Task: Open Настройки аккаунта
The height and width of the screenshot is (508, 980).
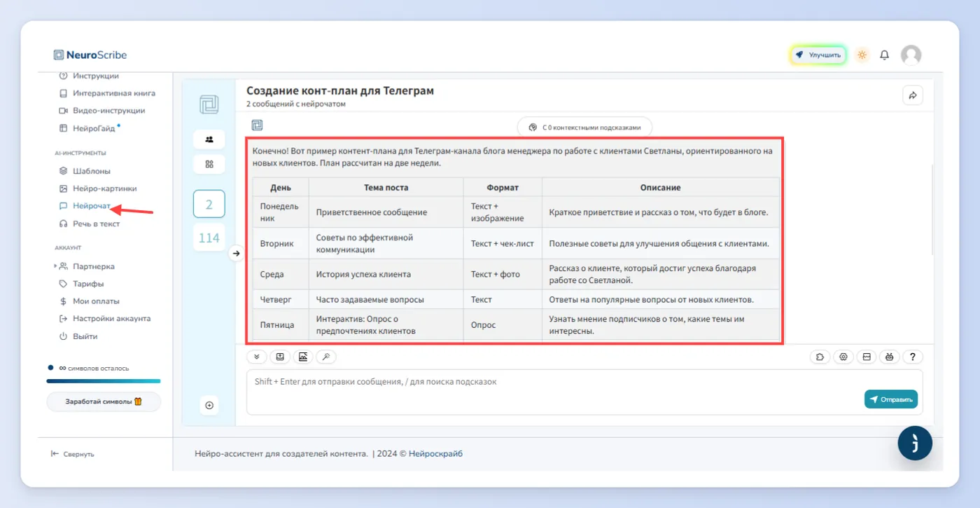Action: (x=104, y=319)
